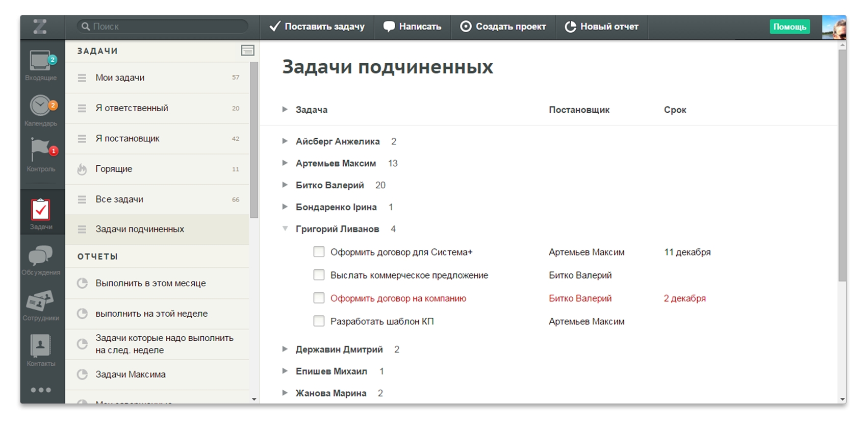Open Все задачи list
The image size is (868, 428).
(x=157, y=199)
